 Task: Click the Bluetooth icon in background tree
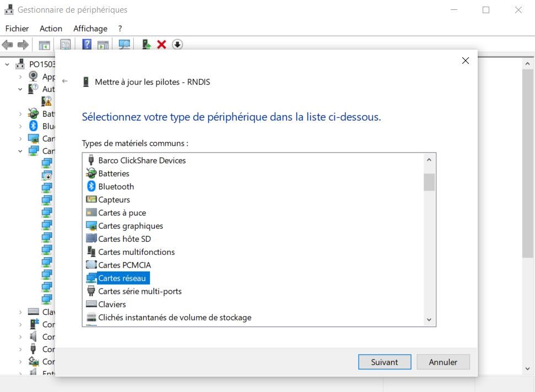pos(33,126)
